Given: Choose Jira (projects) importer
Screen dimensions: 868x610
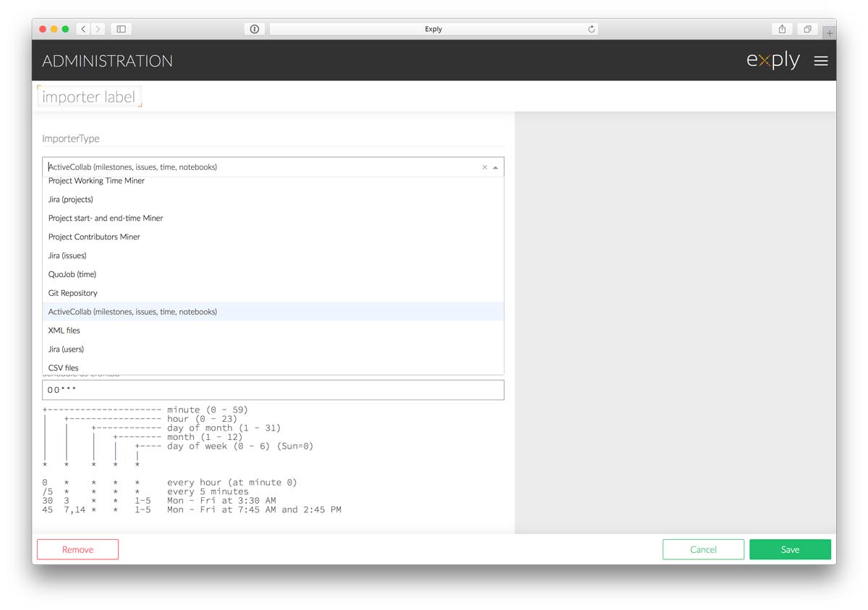Looking at the screenshot, I should click(273, 200).
